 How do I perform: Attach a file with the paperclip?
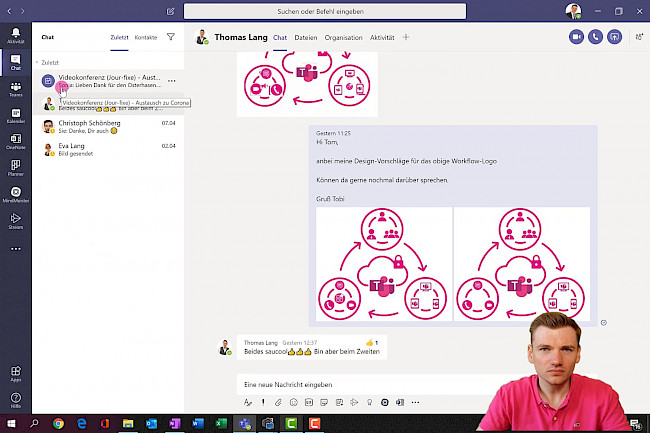coord(278,402)
